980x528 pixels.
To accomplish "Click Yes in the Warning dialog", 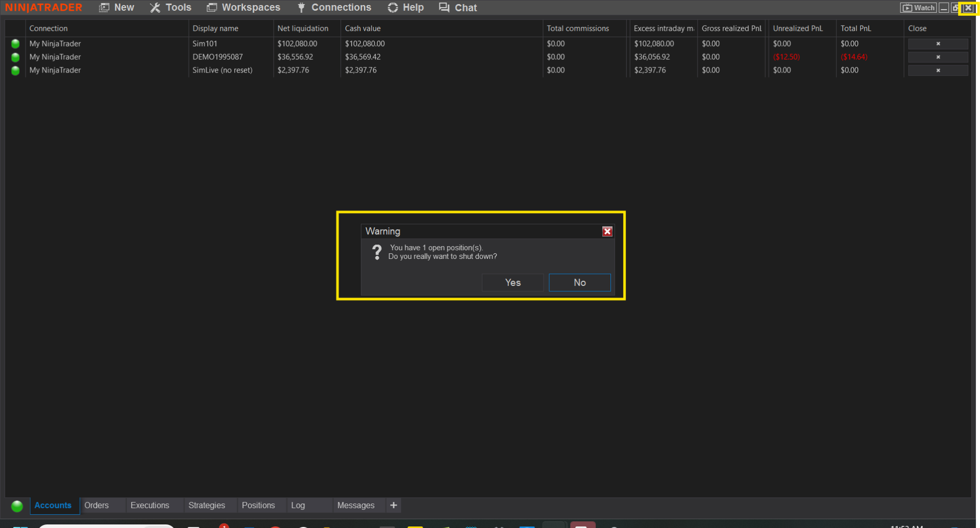I will click(x=512, y=282).
